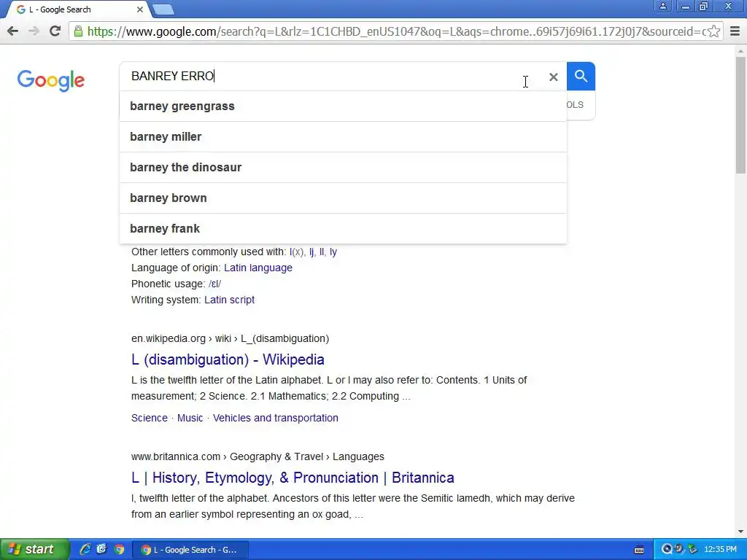Open the Windows start menu
Image resolution: width=747 pixels, height=560 pixels.
pos(35,550)
